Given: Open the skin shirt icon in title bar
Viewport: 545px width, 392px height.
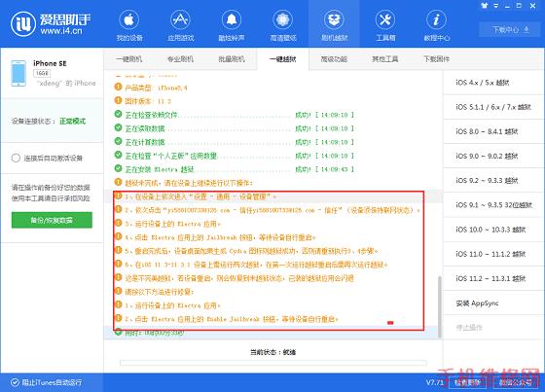Looking at the screenshot, I should pyautogui.click(x=485, y=5).
